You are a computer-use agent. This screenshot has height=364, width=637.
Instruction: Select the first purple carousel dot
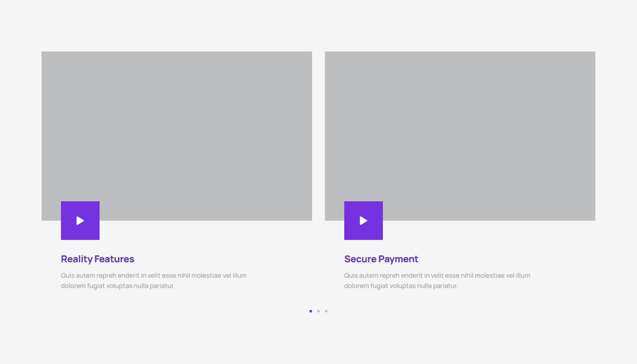(311, 311)
